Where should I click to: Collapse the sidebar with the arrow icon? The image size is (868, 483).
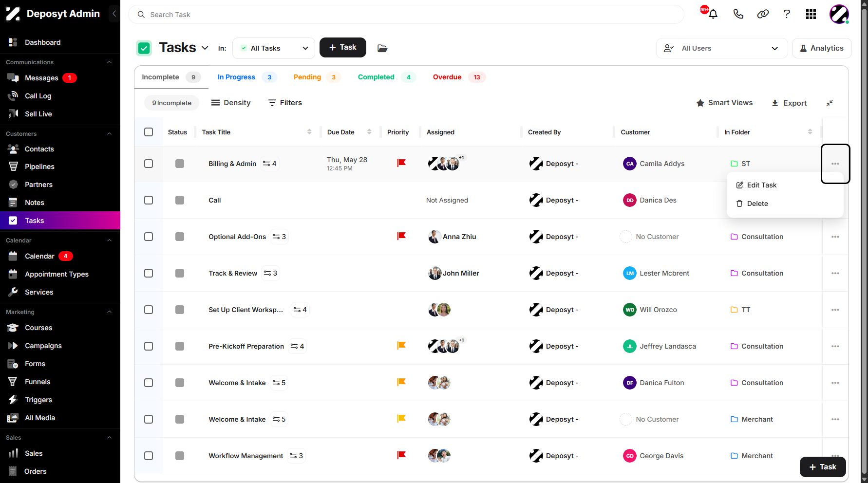coord(114,14)
